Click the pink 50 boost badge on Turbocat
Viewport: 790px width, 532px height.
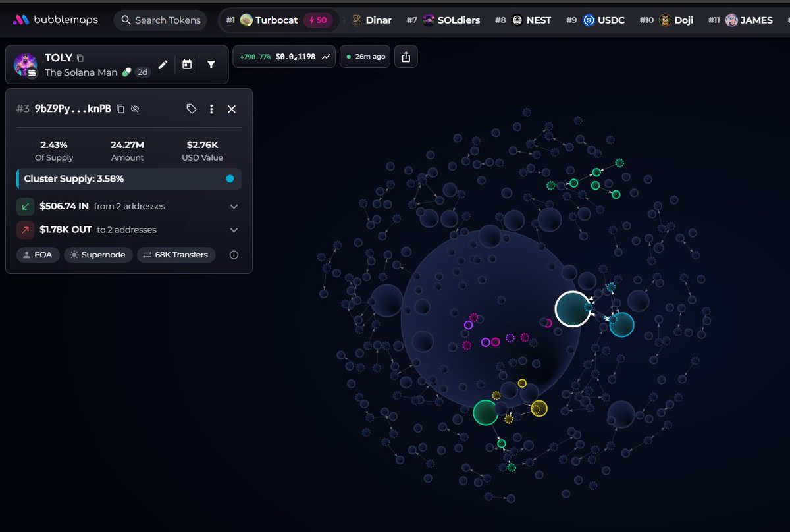coord(317,20)
